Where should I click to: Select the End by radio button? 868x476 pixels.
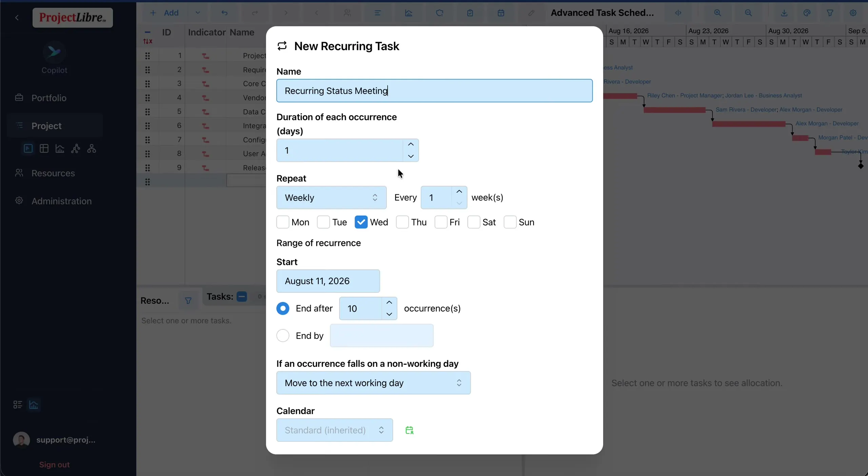coord(283,336)
